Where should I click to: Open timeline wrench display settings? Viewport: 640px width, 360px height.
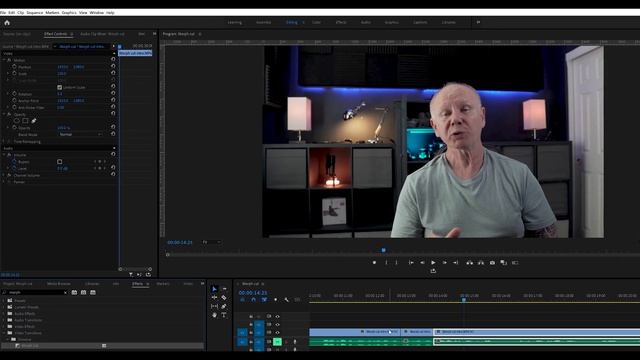[x=287, y=300]
